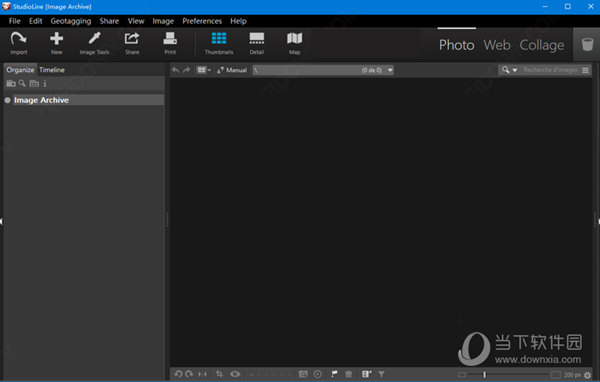Open the Help menu
The height and width of the screenshot is (382, 600).
pyautogui.click(x=238, y=21)
